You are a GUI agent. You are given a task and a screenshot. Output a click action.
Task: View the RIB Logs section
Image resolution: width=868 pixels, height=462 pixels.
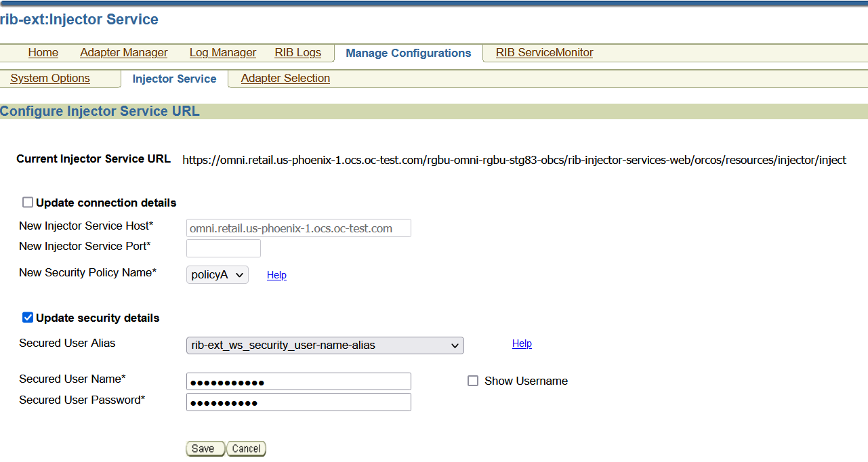(297, 52)
